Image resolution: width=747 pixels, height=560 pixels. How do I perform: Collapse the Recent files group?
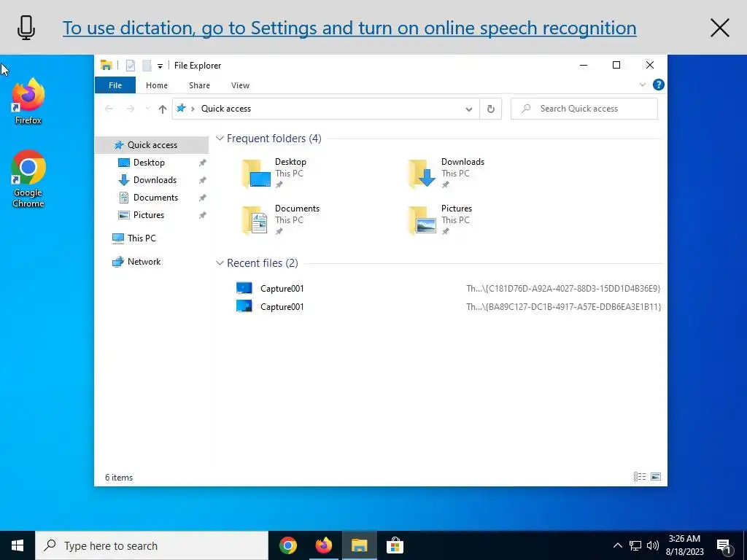pyautogui.click(x=220, y=263)
